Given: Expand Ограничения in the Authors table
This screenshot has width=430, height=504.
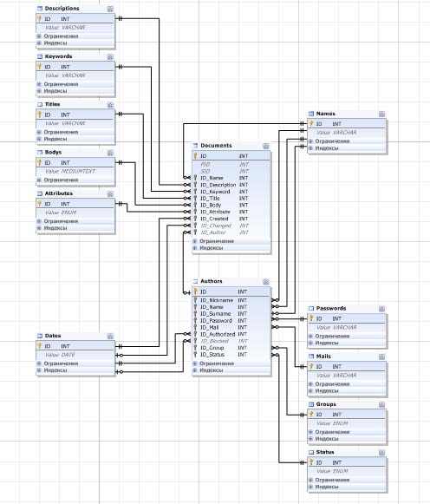Looking at the screenshot, I should (x=194, y=363).
